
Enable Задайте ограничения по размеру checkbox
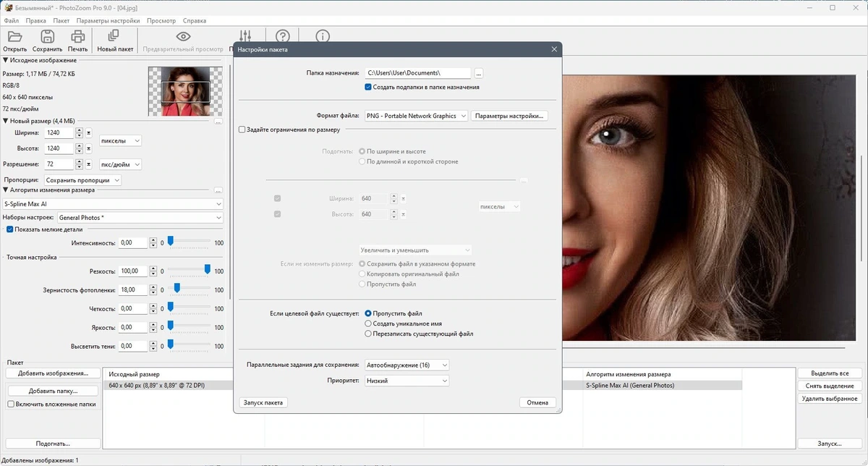pos(242,130)
